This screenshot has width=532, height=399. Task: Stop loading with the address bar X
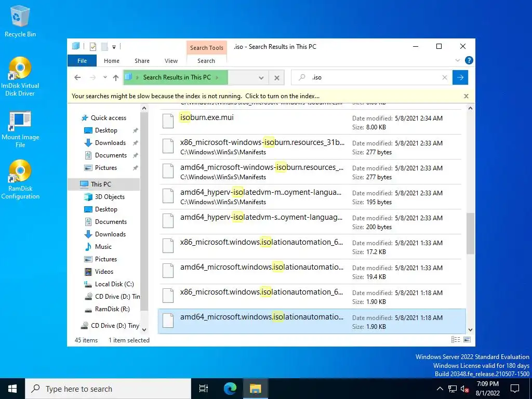point(277,78)
